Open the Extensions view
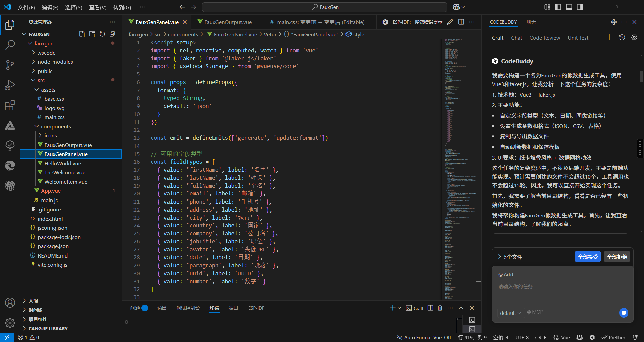The image size is (644, 342). [x=10, y=105]
